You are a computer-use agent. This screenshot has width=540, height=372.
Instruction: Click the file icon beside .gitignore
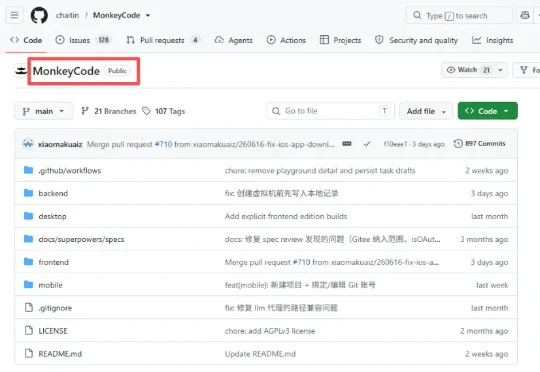pos(29,307)
